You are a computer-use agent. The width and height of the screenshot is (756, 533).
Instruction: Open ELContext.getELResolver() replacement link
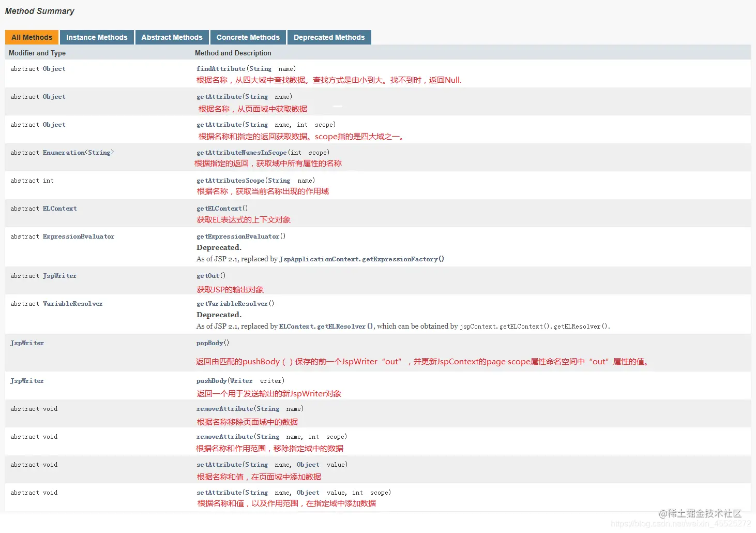pyautogui.click(x=326, y=327)
